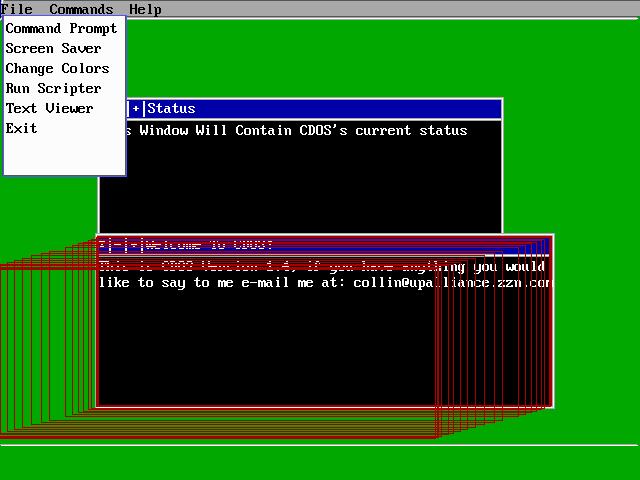Select the Screen Saver menu entry
Screen dimensions: 640x480
click(x=53, y=49)
